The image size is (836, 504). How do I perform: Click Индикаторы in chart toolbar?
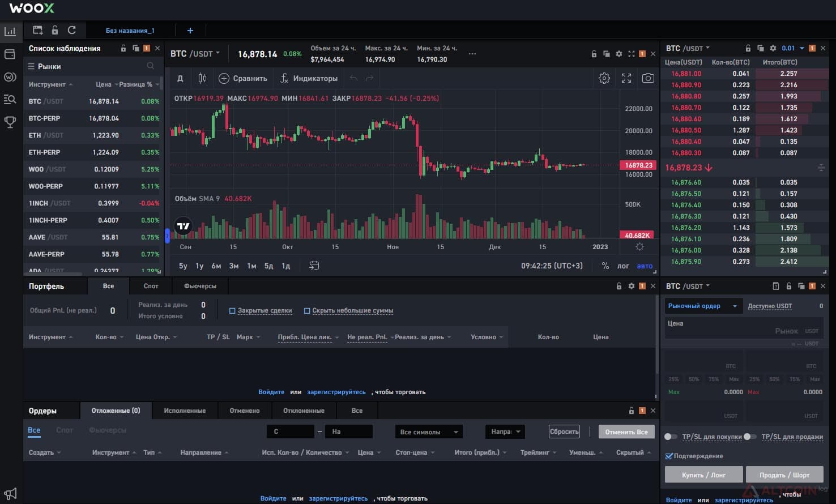click(x=309, y=78)
